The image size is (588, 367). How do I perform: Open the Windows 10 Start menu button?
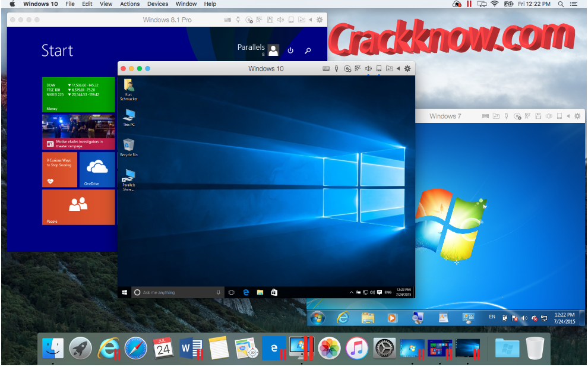[125, 292]
